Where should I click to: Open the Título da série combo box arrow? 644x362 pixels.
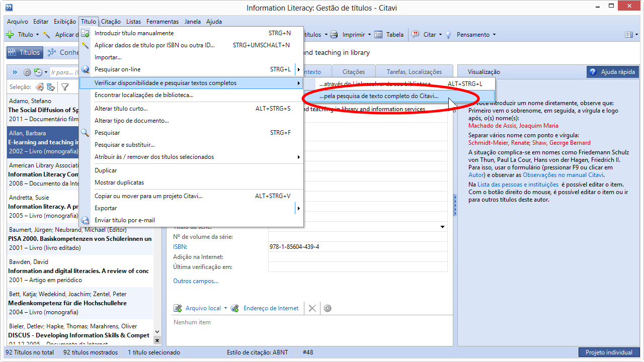point(443,227)
